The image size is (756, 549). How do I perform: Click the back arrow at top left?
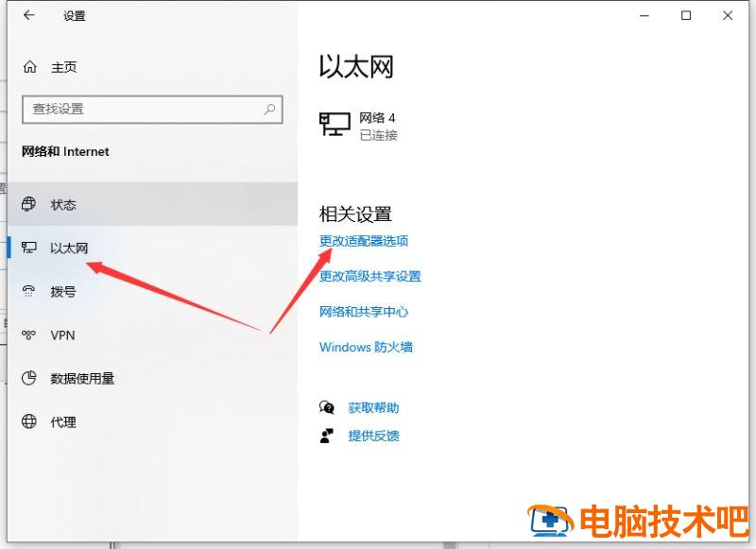click(x=29, y=15)
